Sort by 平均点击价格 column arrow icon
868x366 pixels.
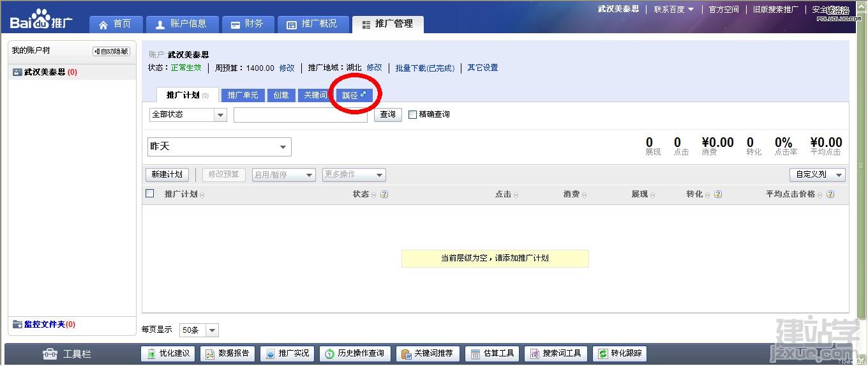[820, 195]
